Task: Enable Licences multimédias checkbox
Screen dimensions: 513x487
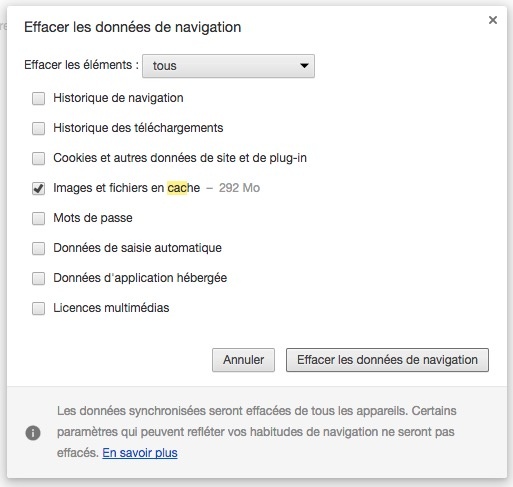Action: [38, 308]
